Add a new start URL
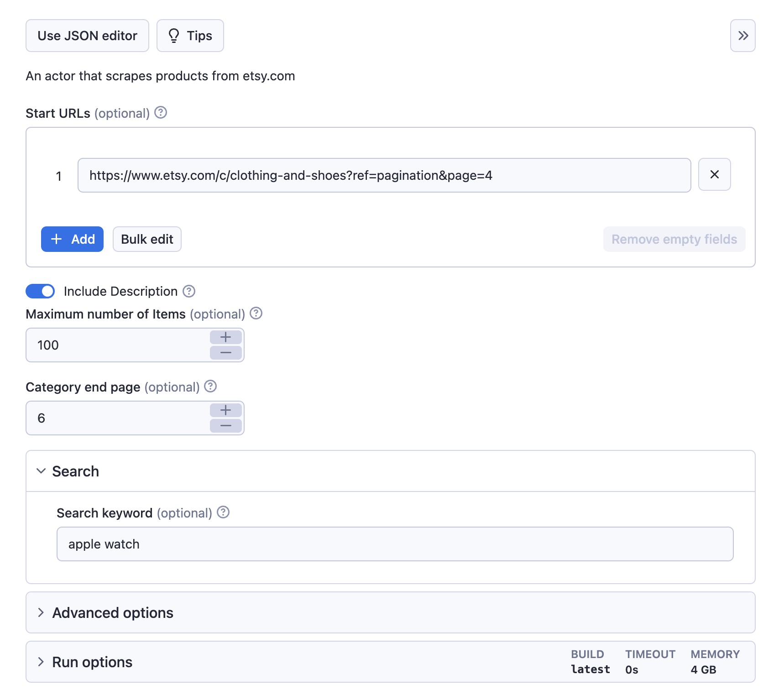 click(72, 239)
